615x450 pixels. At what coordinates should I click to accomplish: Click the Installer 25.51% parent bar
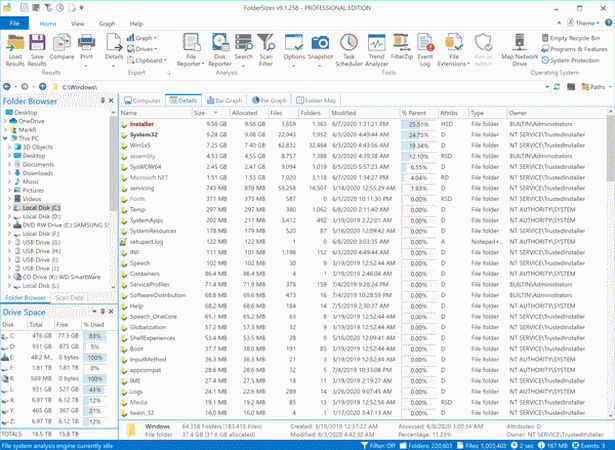coord(418,124)
